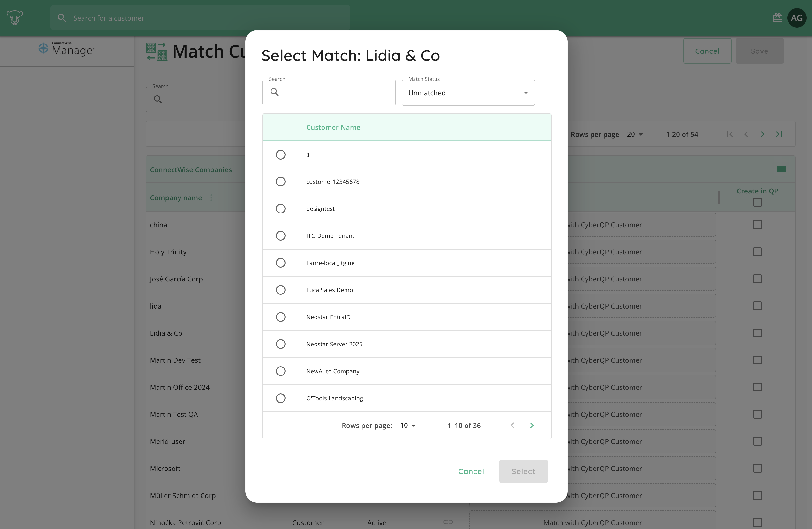The image size is (812, 529).
Task: Click the Luca Sales Demo name text
Action: point(330,290)
